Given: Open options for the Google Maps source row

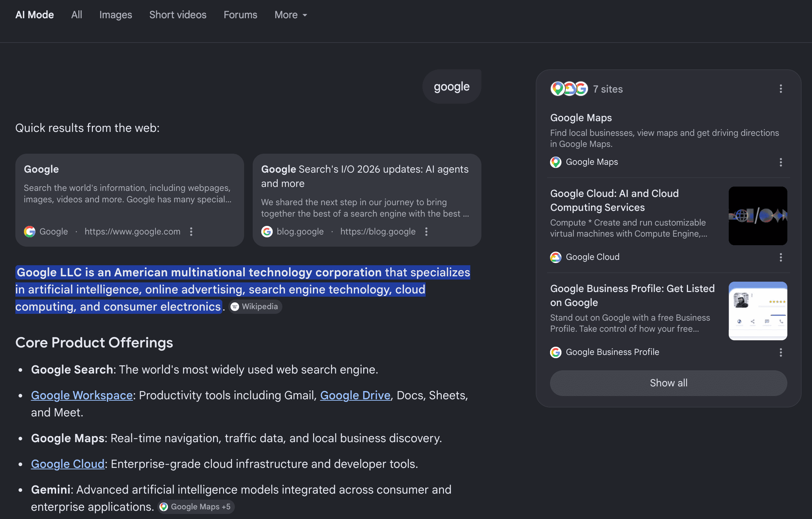Looking at the screenshot, I should [x=781, y=162].
